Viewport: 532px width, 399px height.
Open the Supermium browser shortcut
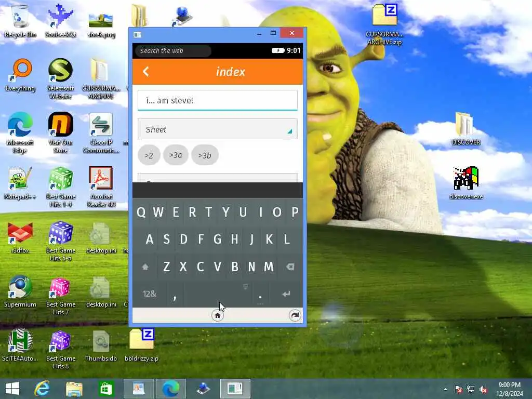click(20, 292)
